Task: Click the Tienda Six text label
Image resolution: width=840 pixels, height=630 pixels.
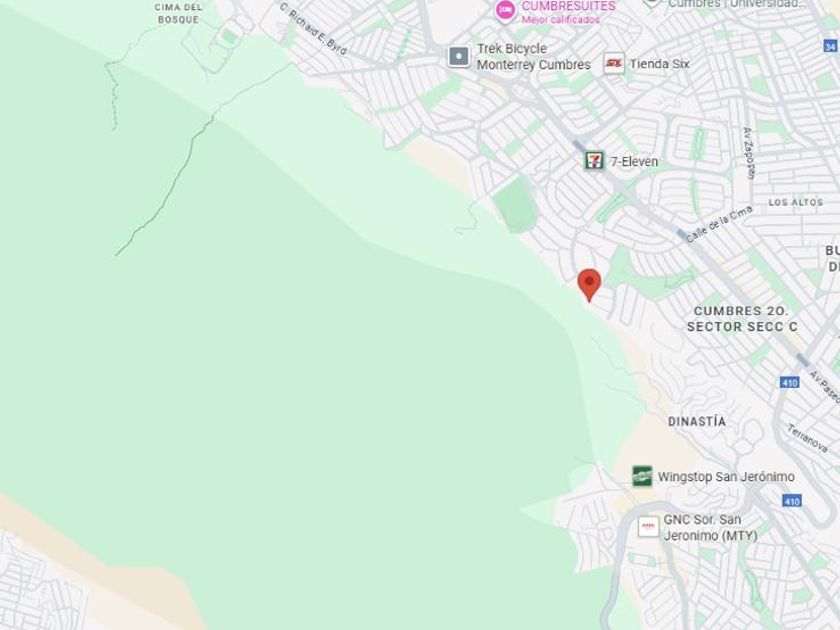Action: 659,64
